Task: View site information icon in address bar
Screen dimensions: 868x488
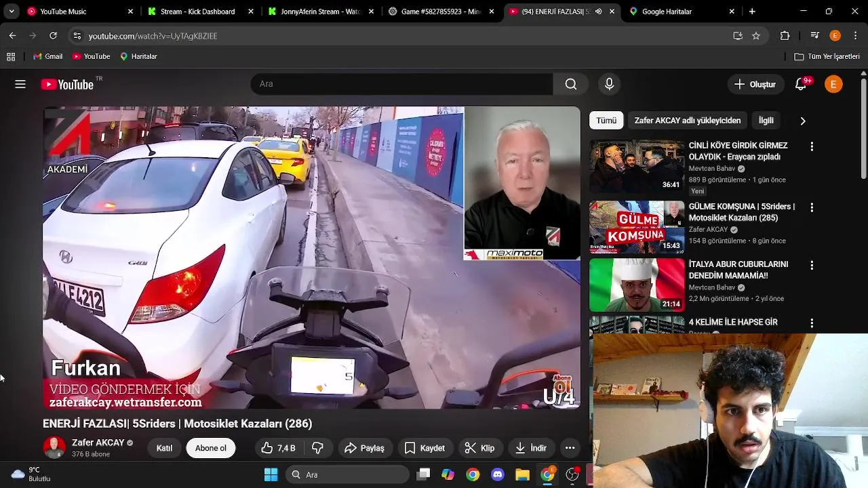Action: click(x=77, y=36)
